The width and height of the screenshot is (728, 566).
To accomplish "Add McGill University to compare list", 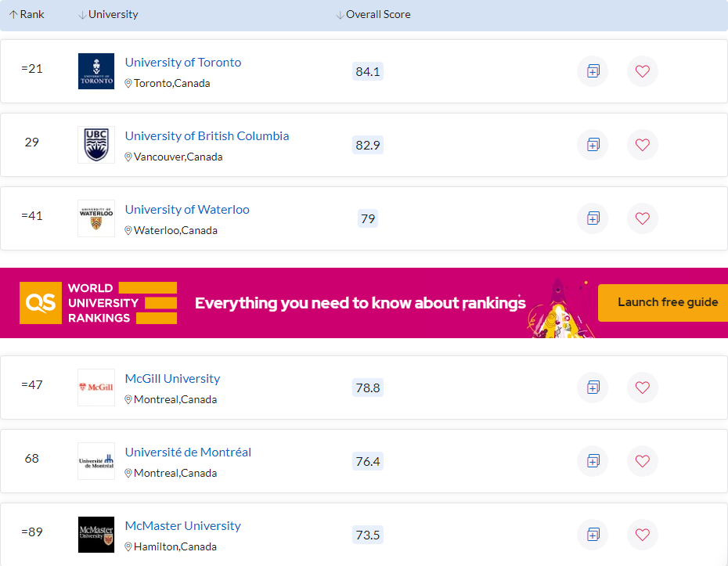I will [593, 388].
